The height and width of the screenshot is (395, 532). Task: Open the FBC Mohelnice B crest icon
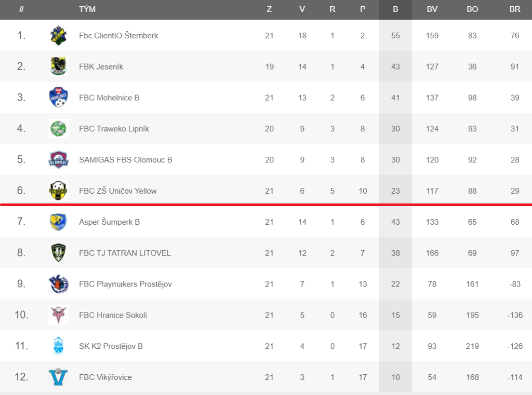(58, 98)
